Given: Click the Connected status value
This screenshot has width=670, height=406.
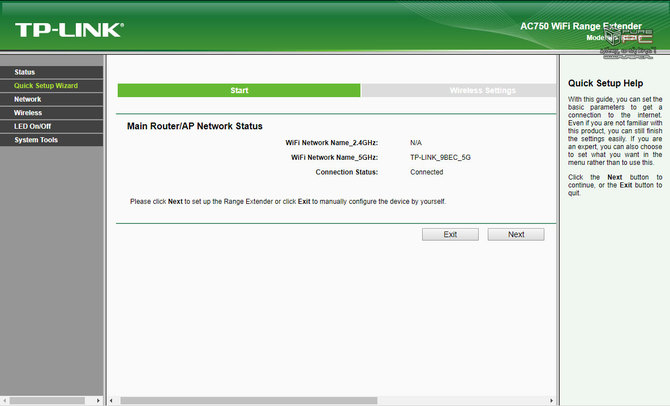Looking at the screenshot, I should pos(426,172).
